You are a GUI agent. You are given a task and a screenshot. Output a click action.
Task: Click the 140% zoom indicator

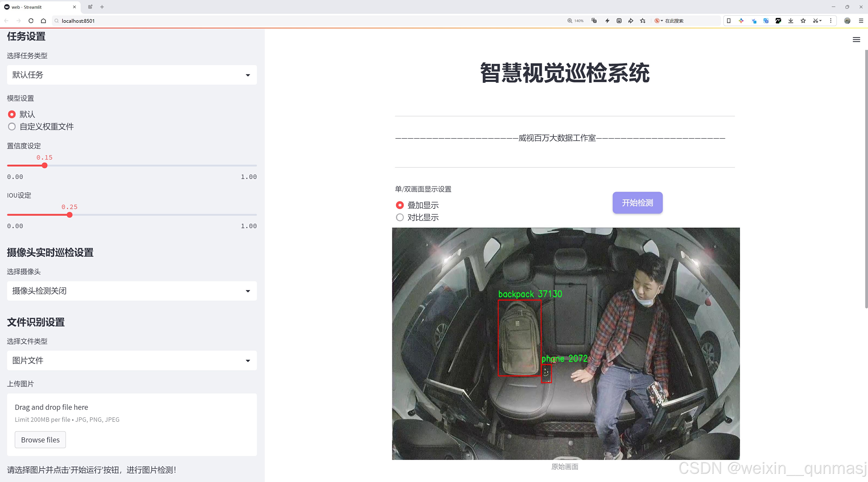click(x=575, y=21)
